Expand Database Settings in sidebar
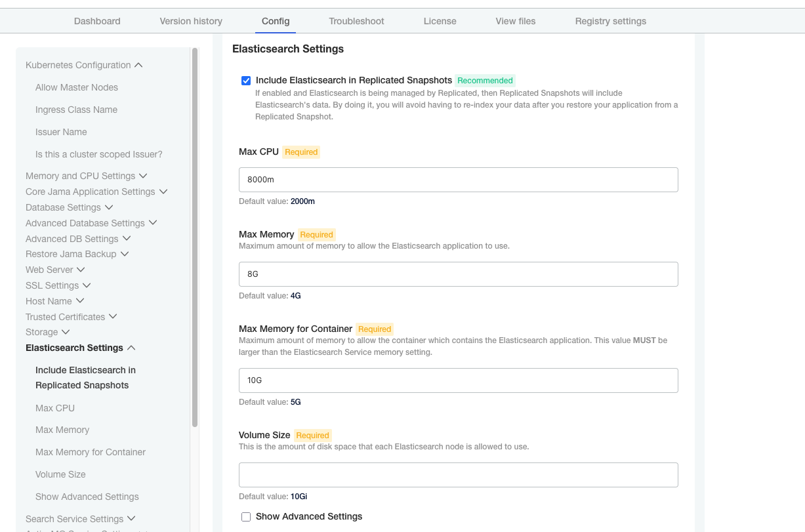This screenshot has height=532, width=805. click(69, 207)
